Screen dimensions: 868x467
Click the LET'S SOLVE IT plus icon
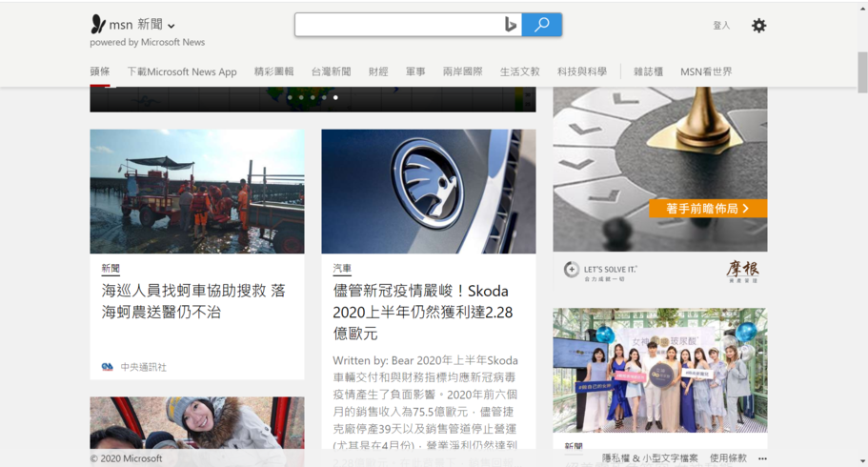click(x=572, y=269)
